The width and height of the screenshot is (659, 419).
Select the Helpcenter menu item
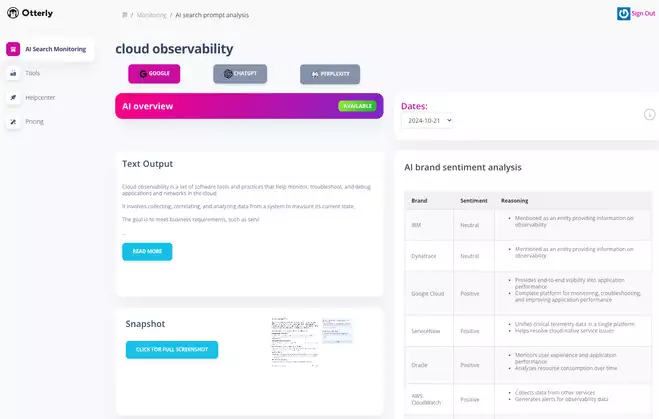[40, 98]
